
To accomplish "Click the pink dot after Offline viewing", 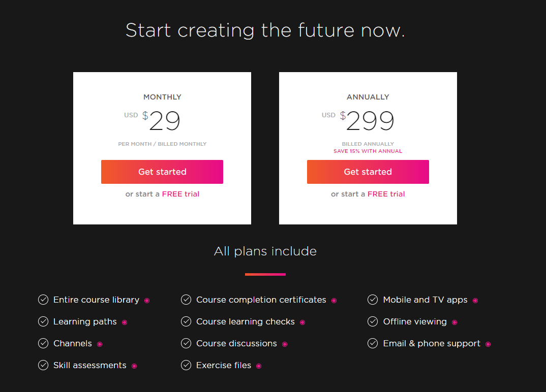I will coord(454,322).
